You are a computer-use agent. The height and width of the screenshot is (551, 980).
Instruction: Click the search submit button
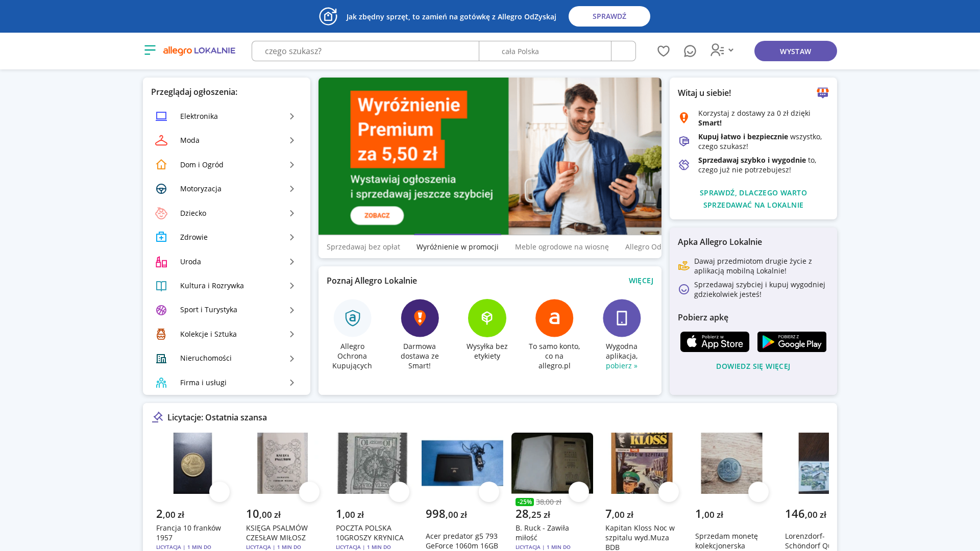click(624, 51)
